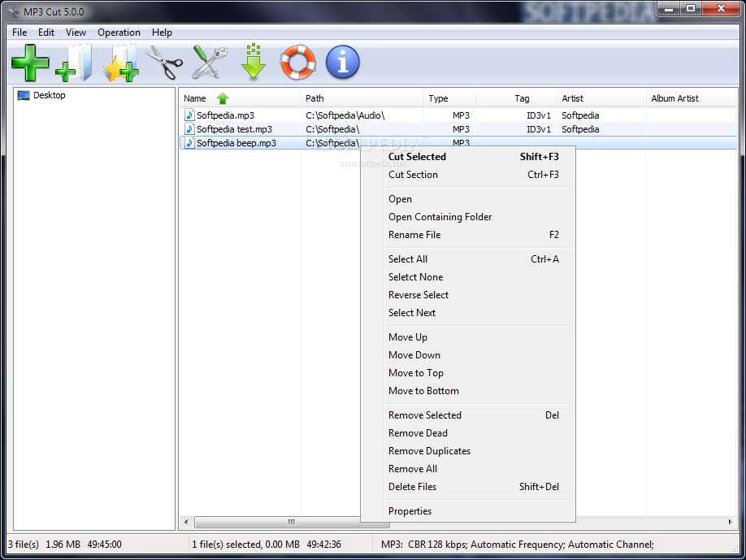
Task: Sort by the Name column header
Action: (x=241, y=98)
